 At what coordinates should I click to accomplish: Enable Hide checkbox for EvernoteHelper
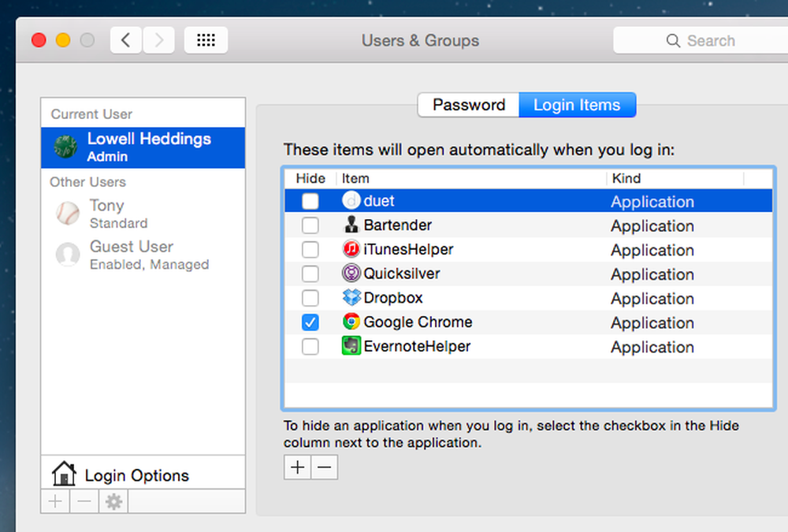[310, 347]
